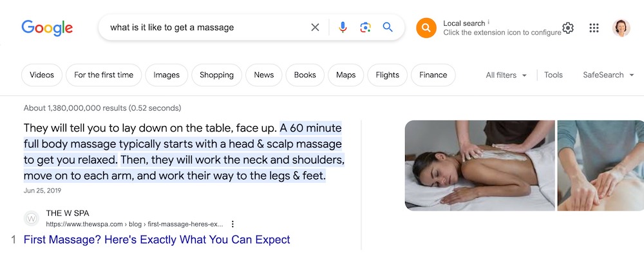Screen dimensions: 644x255
Task: Open the three-dot menu next to thewspa.com
Action: (x=232, y=224)
